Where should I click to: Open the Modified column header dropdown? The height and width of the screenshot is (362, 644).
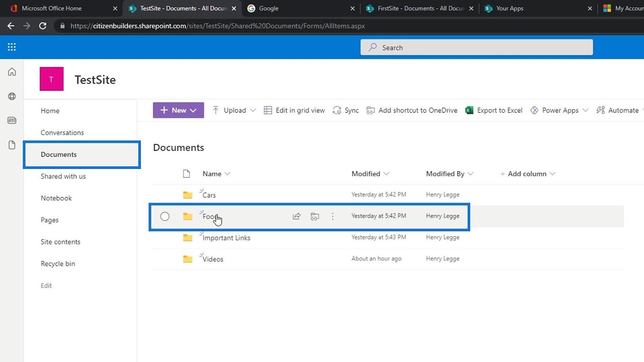pos(370,174)
